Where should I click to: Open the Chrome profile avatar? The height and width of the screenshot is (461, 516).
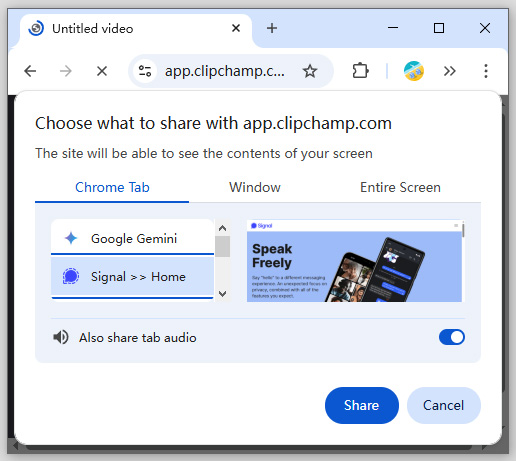pyautogui.click(x=414, y=71)
